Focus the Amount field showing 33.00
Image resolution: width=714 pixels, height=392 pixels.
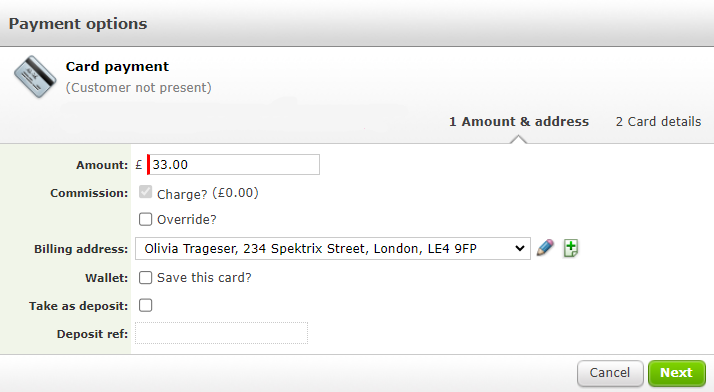(x=234, y=164)
